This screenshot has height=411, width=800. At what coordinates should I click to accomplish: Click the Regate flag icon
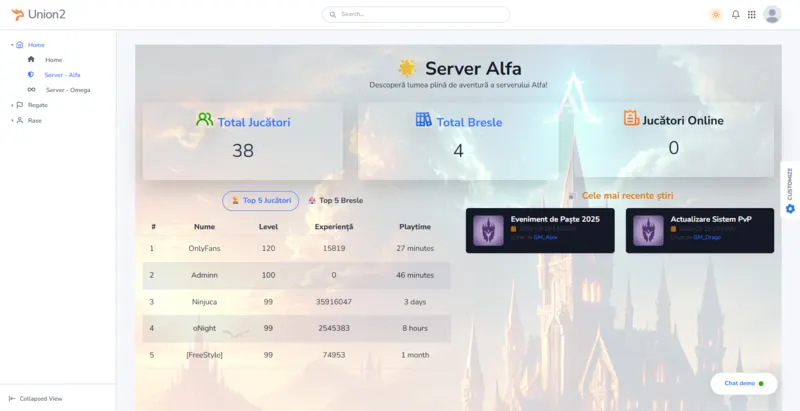coord(20,105)
